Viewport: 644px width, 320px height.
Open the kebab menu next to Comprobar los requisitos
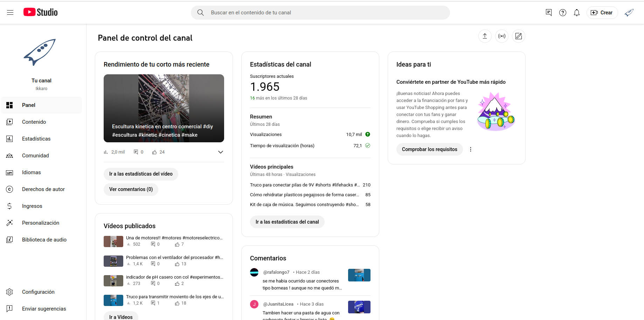[470, 149]
